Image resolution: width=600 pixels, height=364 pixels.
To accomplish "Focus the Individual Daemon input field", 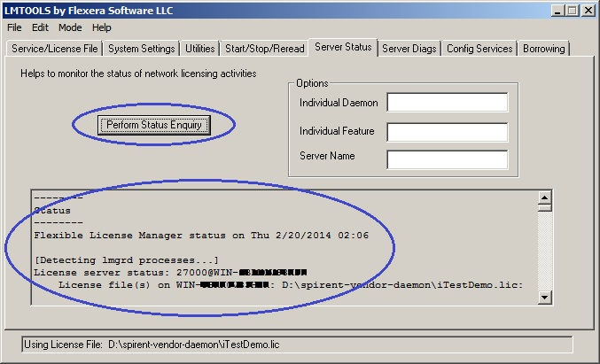I will 447,103.
